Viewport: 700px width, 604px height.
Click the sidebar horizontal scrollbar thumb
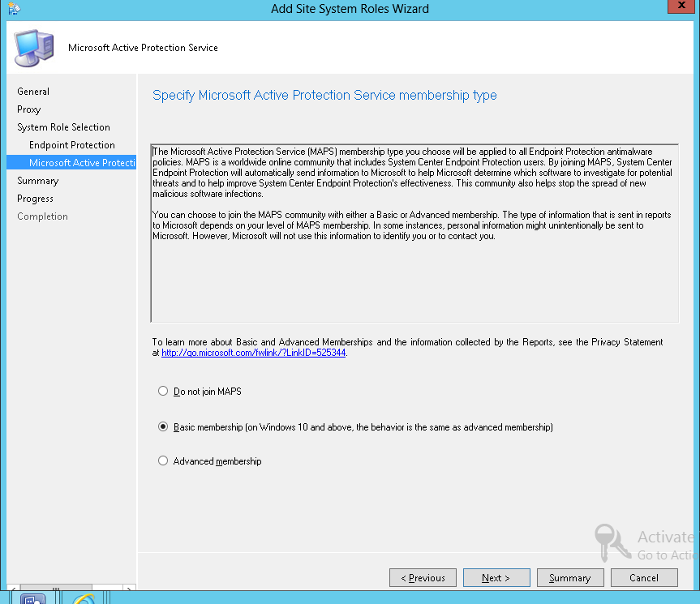[56, 588]
